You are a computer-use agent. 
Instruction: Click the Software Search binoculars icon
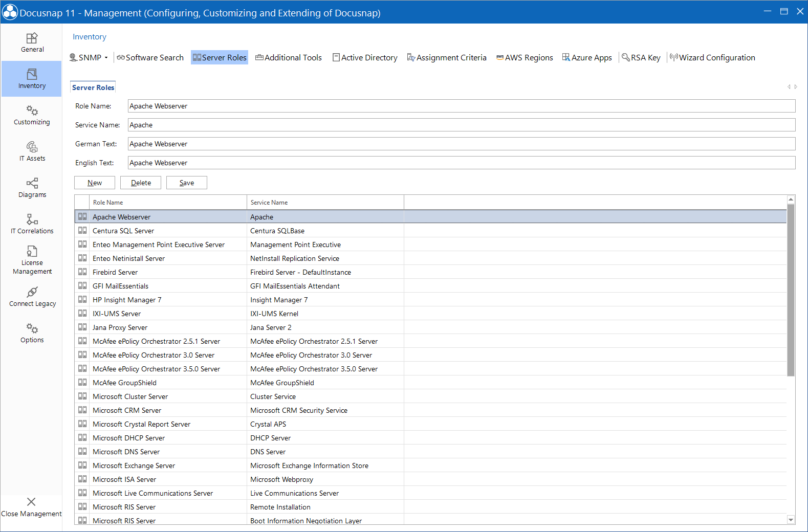pyautogui.click(x=121, y=57)
